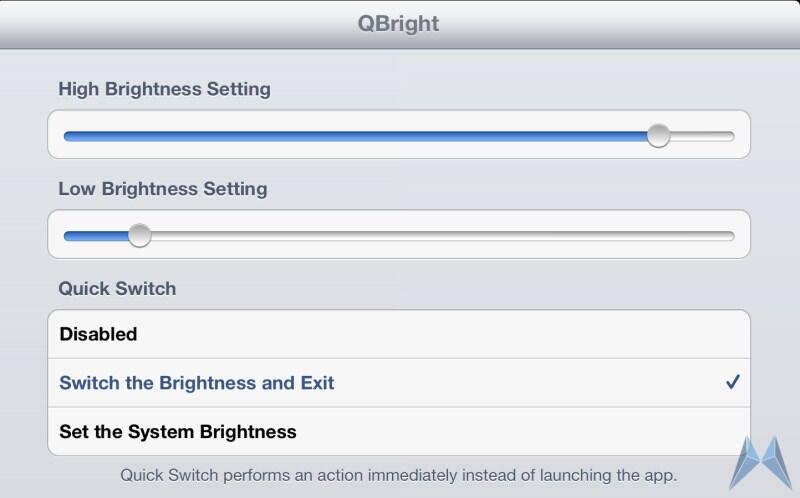Click the Low Brightness Setting heading
The height and width of the screenshot is (498, 800).
[x=163, y=189]
